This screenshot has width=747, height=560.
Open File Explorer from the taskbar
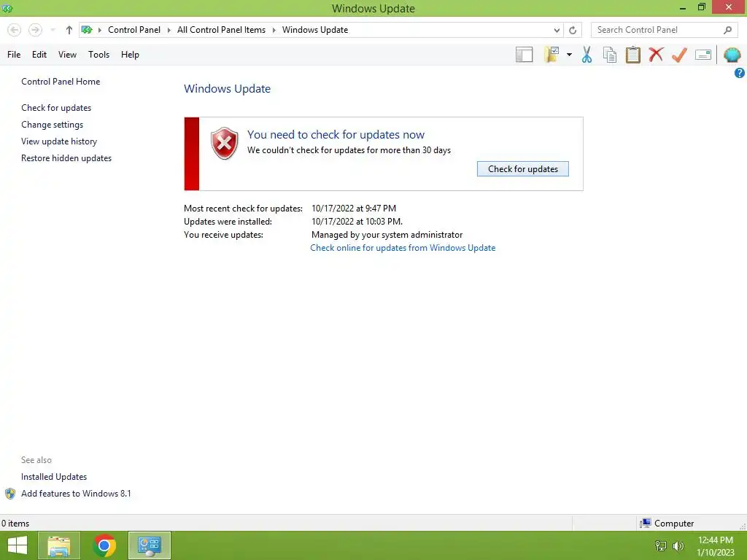click(x=58, y=545)
